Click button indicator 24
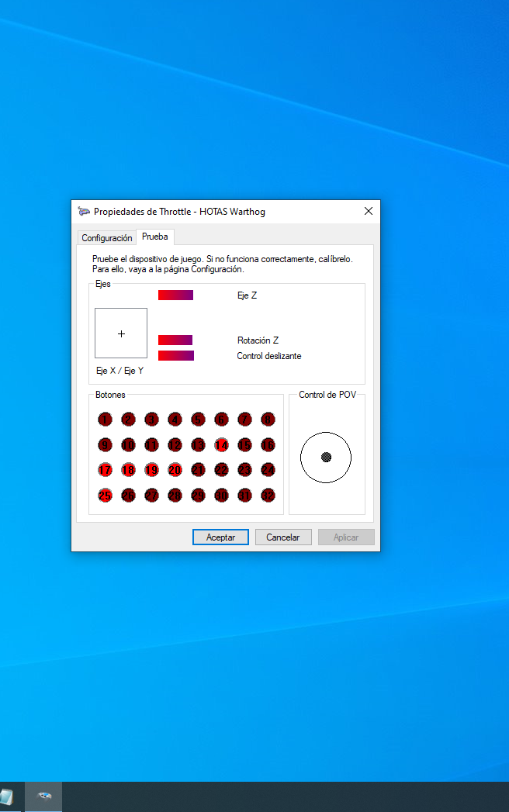The image size is (509, 812). click(x=268, y=470)
